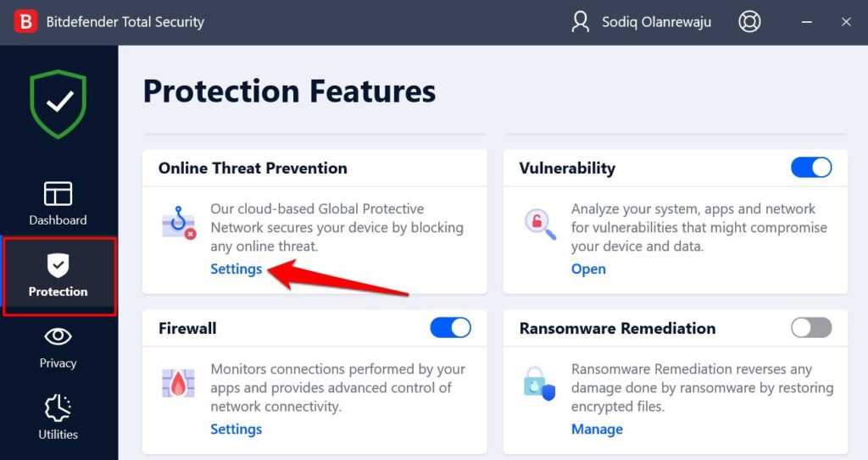Turn off the Firewall toggle
The width and height of the screenshot is (868, 460).
click(x=450, y=328)
